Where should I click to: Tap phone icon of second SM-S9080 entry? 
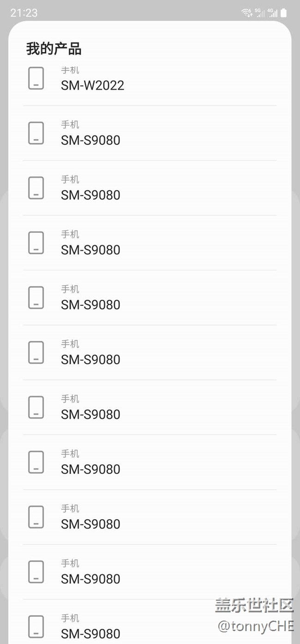pyautogui.click(x=36, y=188)
